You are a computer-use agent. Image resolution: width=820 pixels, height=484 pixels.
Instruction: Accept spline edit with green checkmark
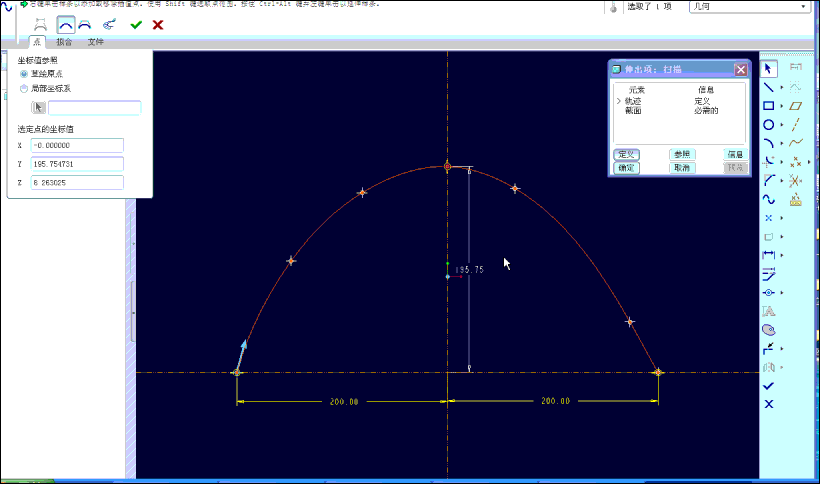pos(136,25)
